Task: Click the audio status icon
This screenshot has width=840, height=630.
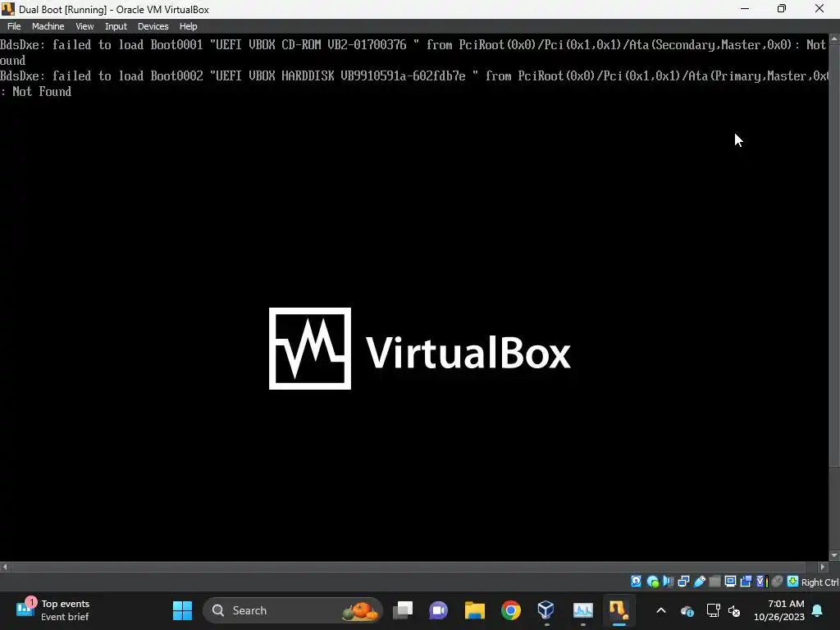Action: [668, 582]
